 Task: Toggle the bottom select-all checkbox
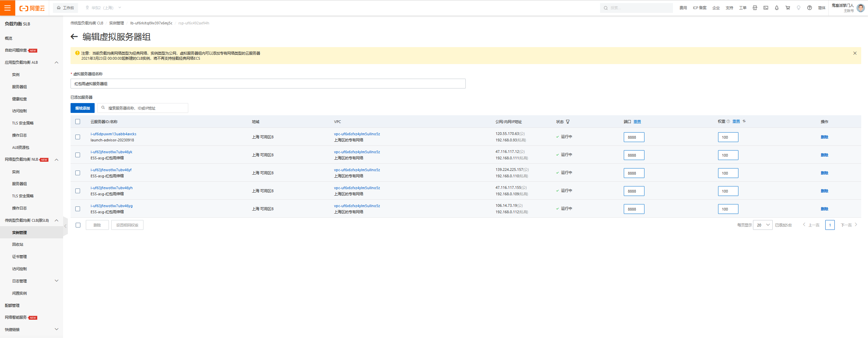[78, 225]
